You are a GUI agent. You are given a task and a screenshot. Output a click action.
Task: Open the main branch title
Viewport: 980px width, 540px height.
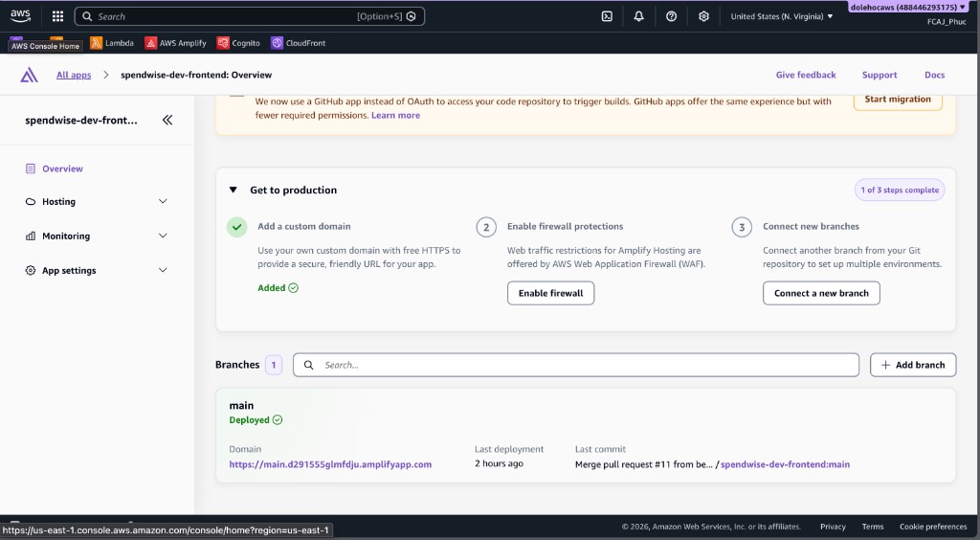[241, 406]
